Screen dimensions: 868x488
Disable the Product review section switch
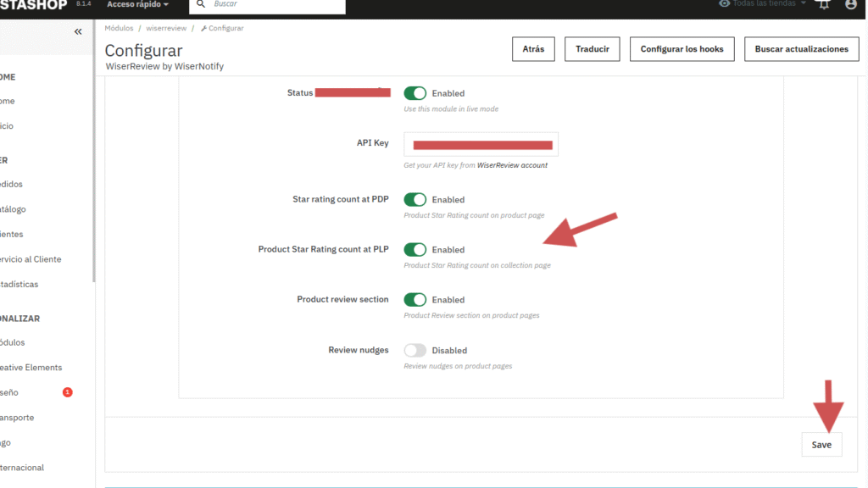(x=415, y=300)
